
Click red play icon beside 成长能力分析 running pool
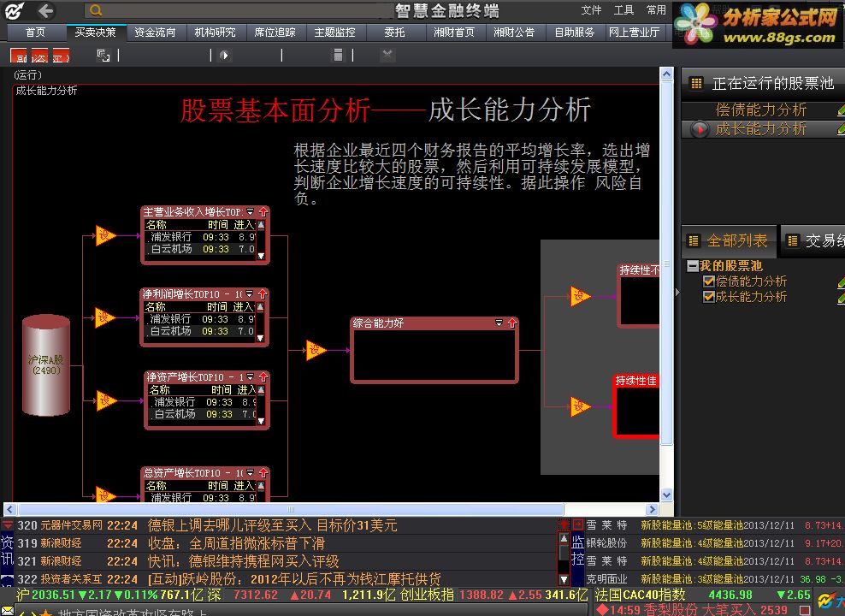click(x=700, y=129)
